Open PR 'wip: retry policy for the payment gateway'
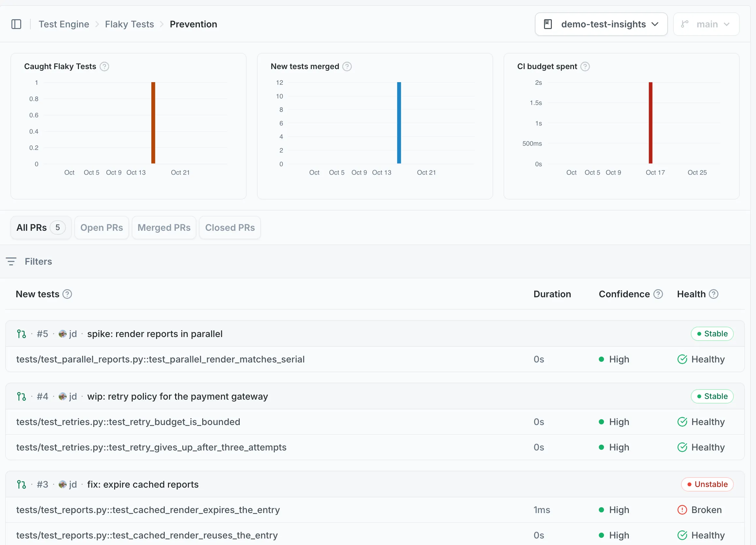 [178, 396]
